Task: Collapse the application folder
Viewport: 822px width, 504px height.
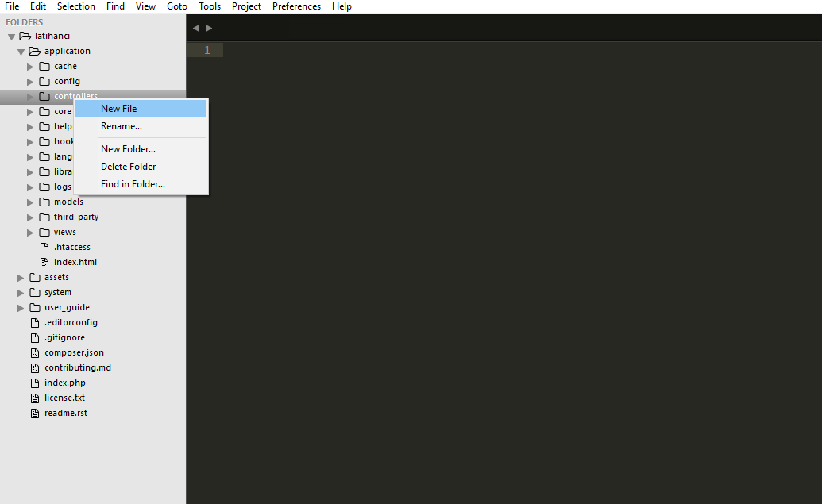Action: point(21,51)
